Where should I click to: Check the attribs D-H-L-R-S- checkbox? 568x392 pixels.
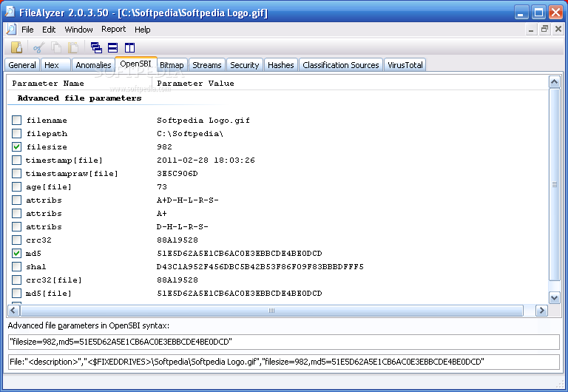pos(17,226)
